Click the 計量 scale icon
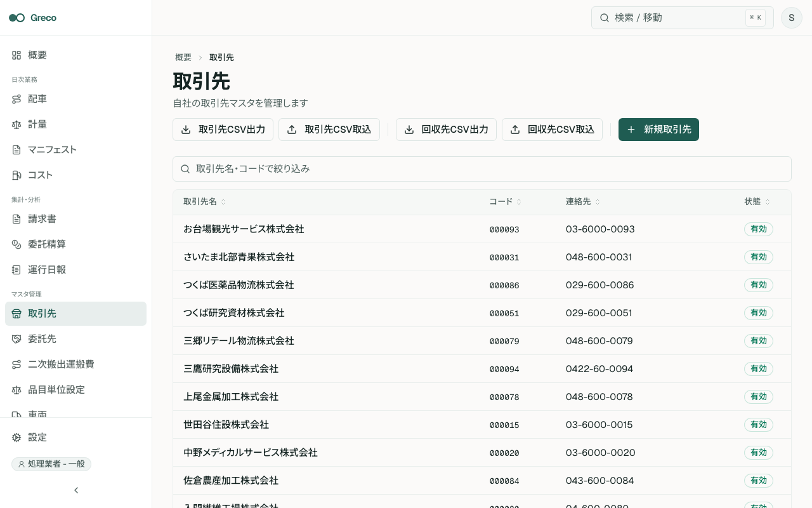 point(16,124)
